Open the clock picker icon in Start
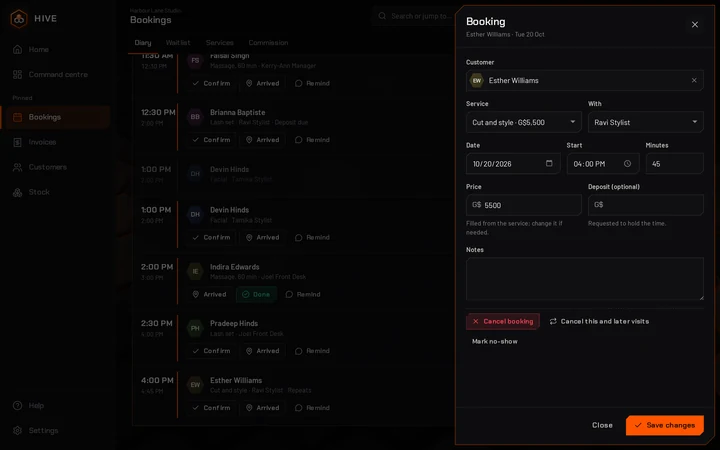Image resolution: width=720 pixels, height=450 pixels. [627, 163]
